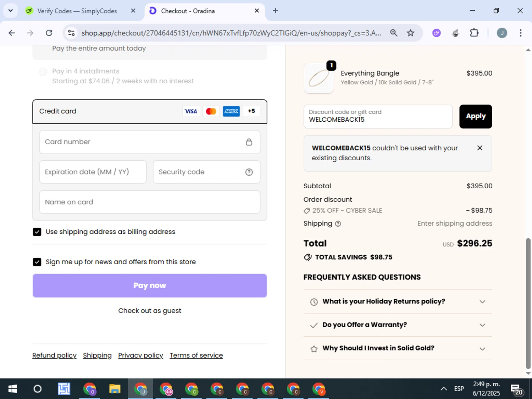
Task: Open the Shipping policy link
Action: click(97, 355)
